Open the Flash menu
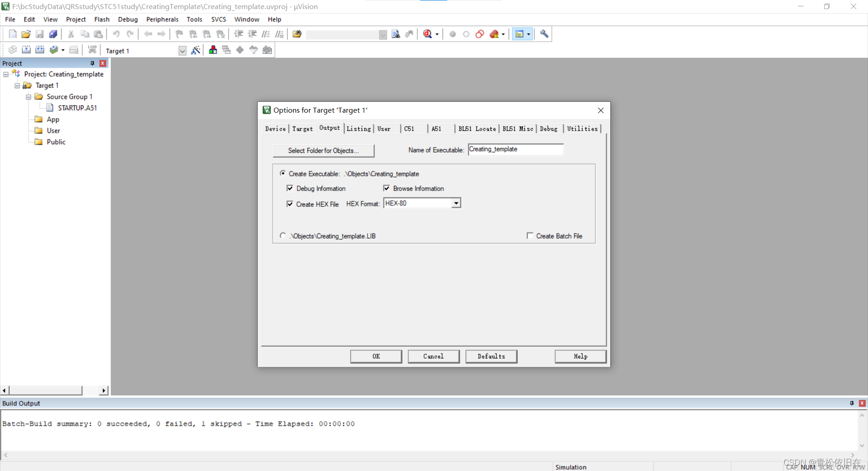Screen dimensions: 868x471 point(102,19)
